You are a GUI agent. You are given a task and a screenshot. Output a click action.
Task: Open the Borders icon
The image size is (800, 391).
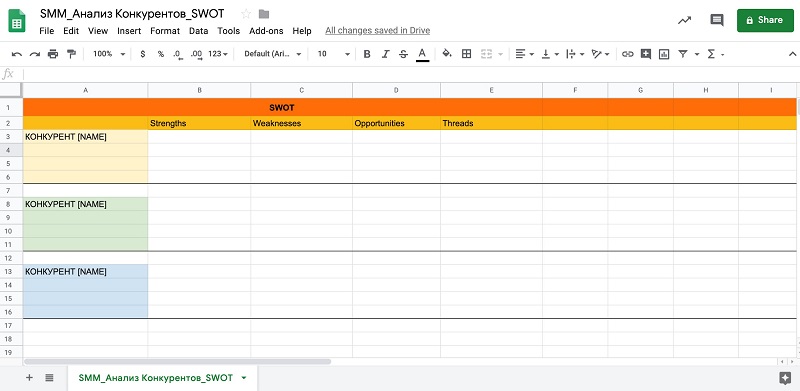(x=466, y=54)
